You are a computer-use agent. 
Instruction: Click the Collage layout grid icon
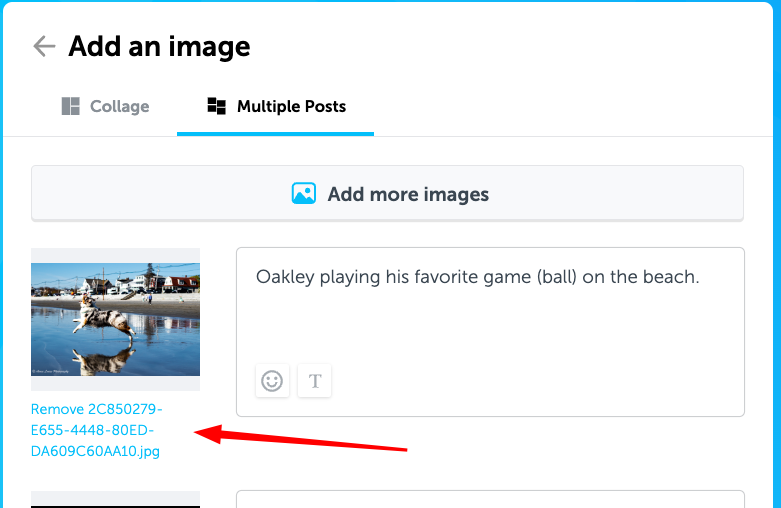click(70, 106)
